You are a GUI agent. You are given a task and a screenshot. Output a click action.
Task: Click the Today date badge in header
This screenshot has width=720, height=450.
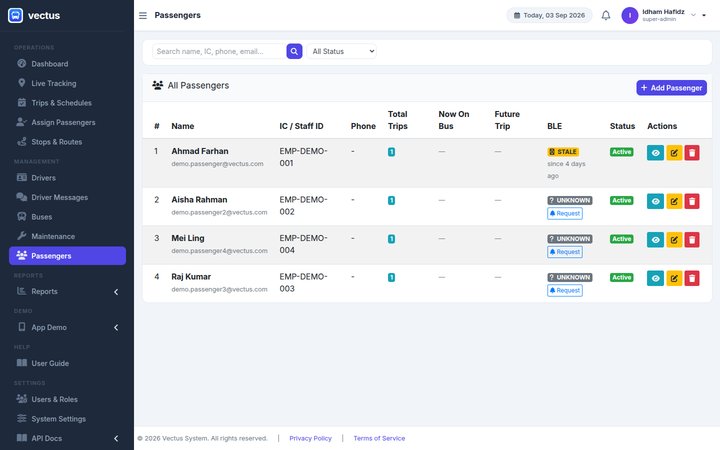(549, 16)
